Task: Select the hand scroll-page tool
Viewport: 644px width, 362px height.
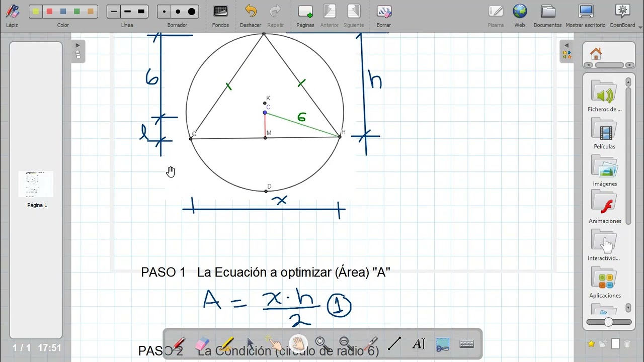Action: coord(298,344)
